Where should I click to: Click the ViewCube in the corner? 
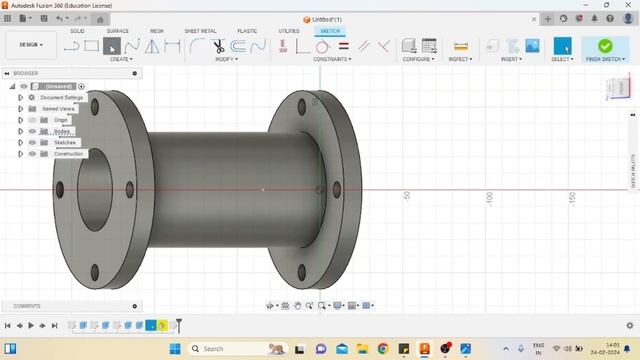coord(618,88)
